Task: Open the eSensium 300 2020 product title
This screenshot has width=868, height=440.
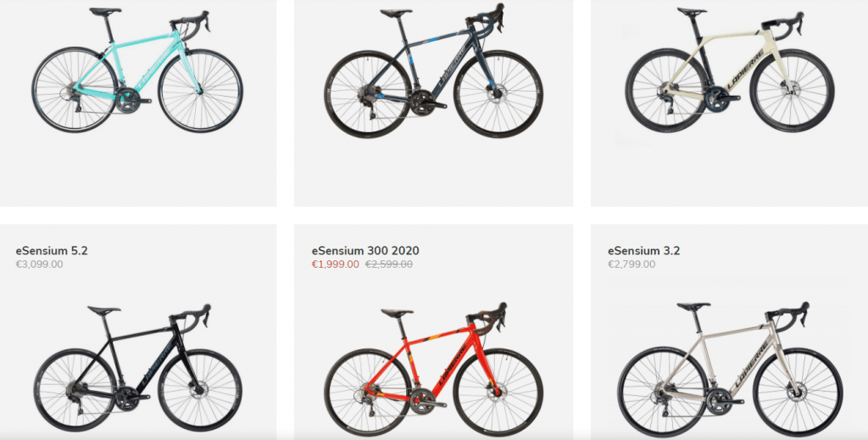Action: 365,251
